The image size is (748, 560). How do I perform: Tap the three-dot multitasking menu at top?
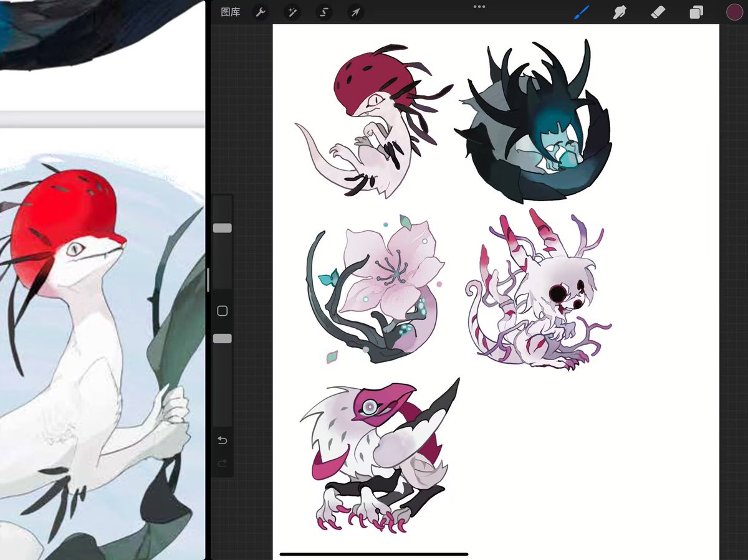(479, 6)
